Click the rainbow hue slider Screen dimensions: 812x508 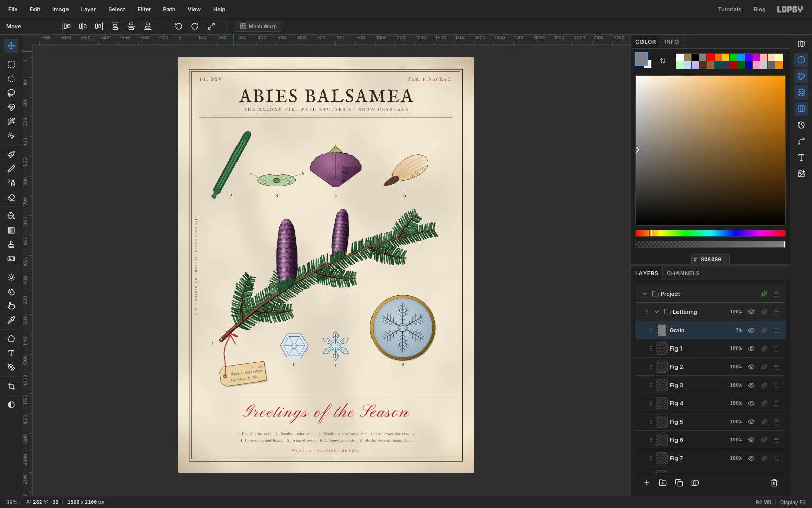pyautogui.click(x=710, y=233)
